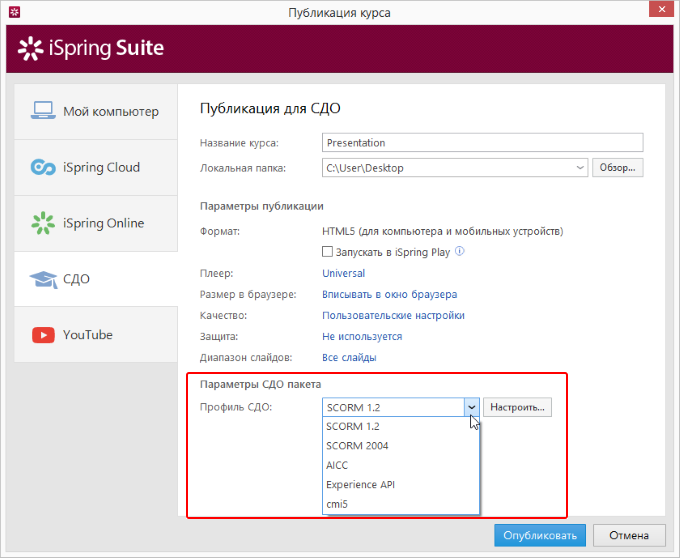This screenshot has width=680, height=558.
Task: Click the iSpring Suite logo in header
Action: tap(91, 48)
